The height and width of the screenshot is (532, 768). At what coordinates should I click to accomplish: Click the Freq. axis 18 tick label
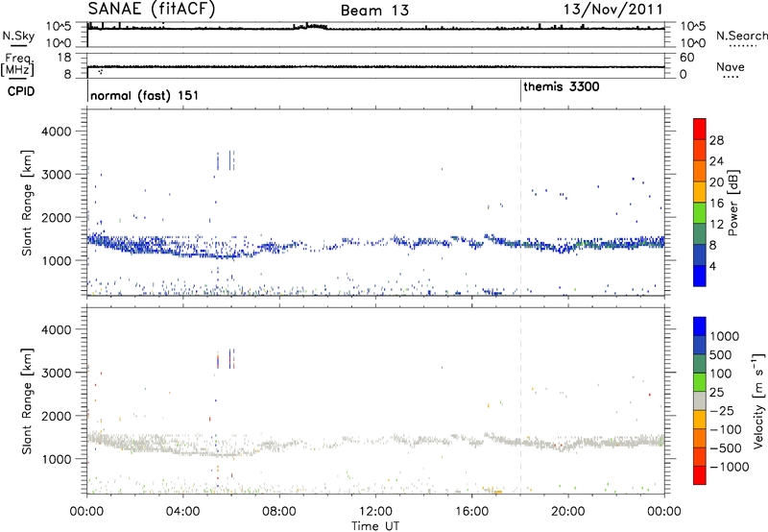click(64, 58)
